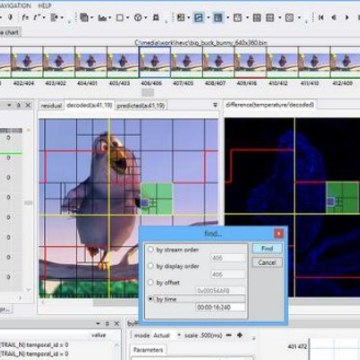The image size is (360, 360).
Task: Step to previous frame
Action: pyautogui.click(x=334, y=18)
